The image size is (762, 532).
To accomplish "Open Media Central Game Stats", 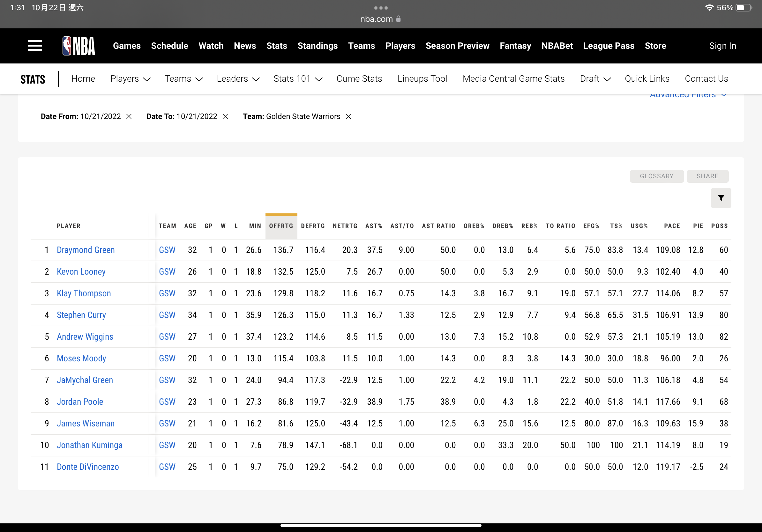I will [513, 78].
